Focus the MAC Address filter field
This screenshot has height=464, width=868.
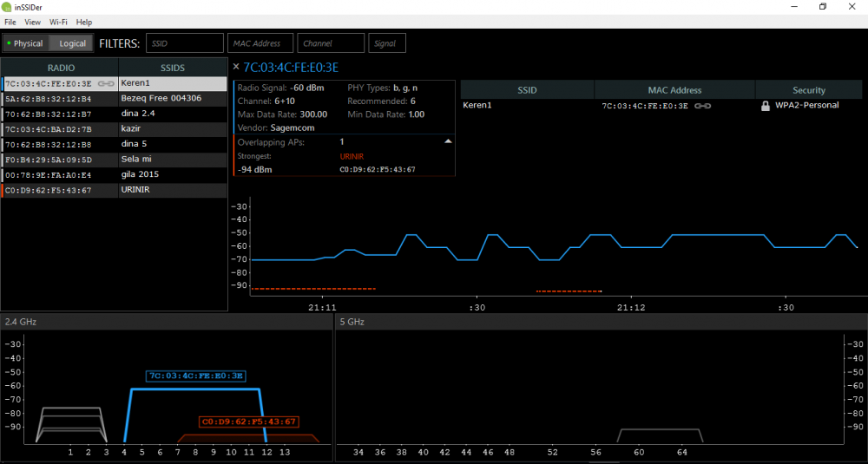point(260,43)
